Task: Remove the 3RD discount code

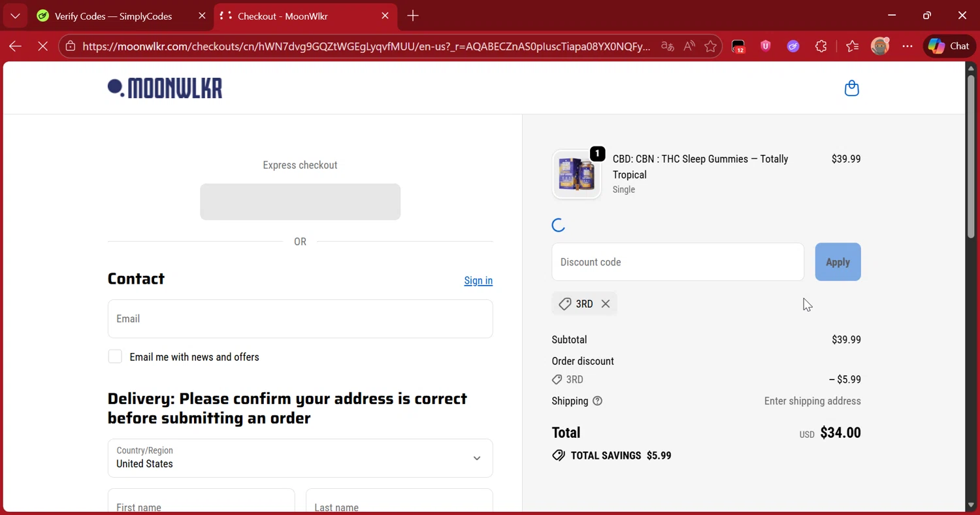Action: [606, 304]
